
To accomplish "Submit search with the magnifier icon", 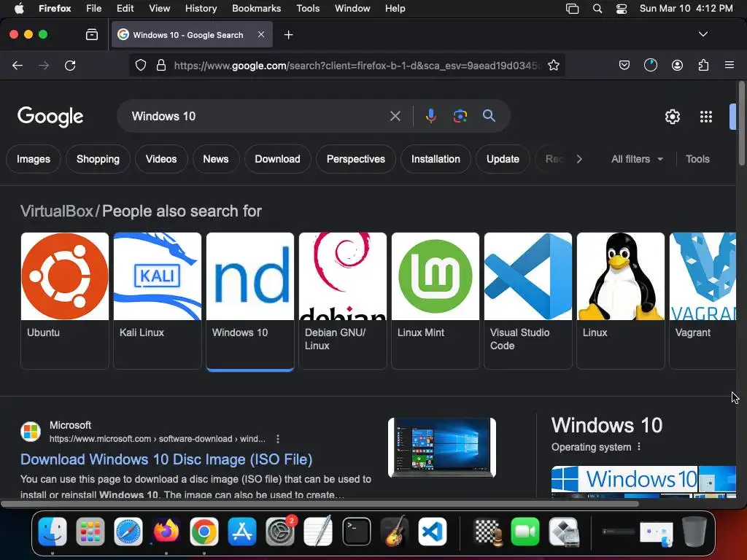I will pos(489,116).
